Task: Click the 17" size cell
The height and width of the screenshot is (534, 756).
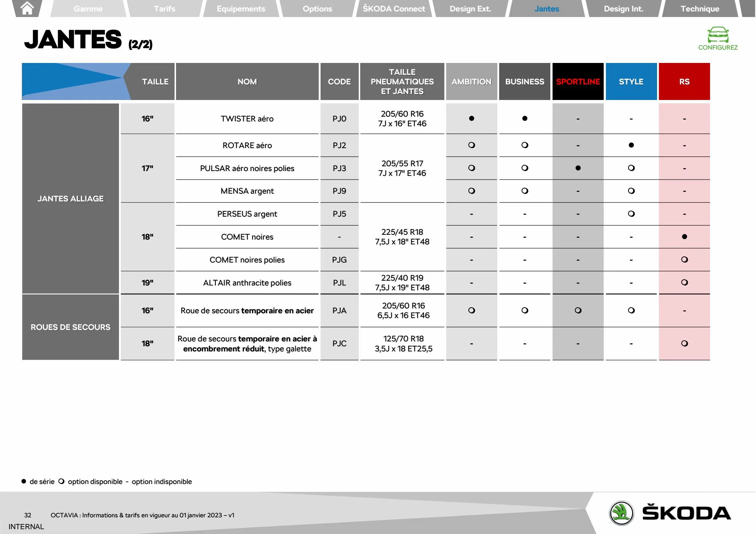Action: tap(147, 168)
